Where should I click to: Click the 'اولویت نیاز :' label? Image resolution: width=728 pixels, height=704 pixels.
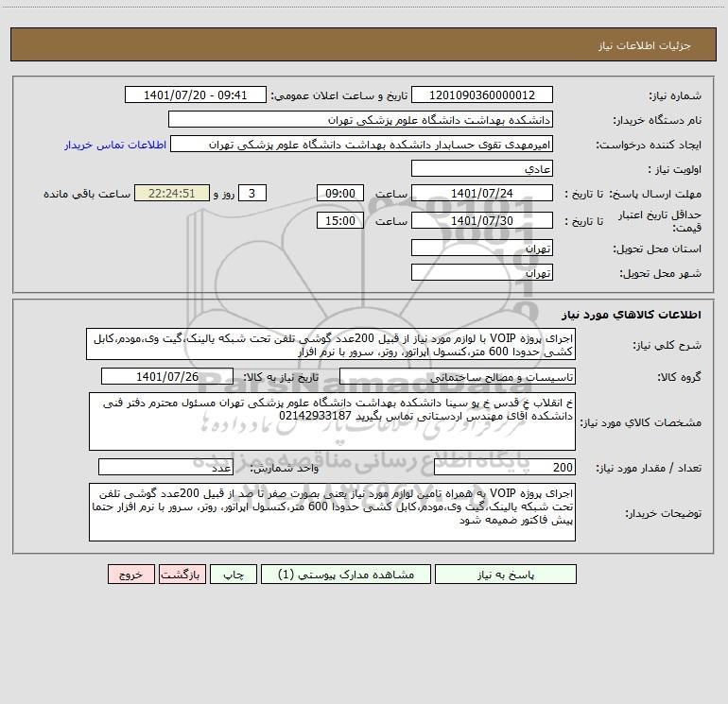coord(675,169)
